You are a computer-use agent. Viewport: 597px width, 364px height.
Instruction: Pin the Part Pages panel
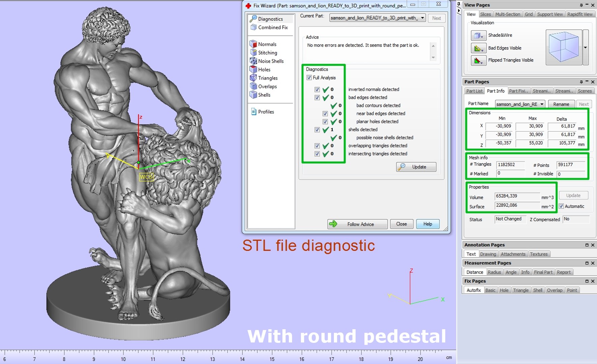tap(581, 82)
